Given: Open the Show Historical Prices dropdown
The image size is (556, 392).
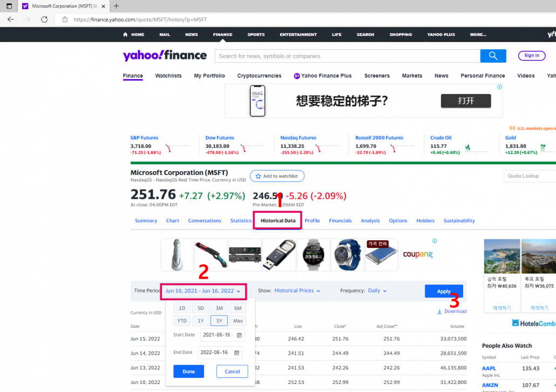Looking at the screenshot, I should (296, 290).
